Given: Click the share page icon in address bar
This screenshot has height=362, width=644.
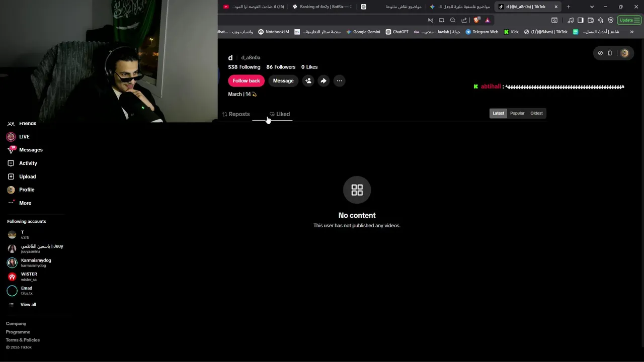Looking at the screenshot, I should (x=464, y=20).
